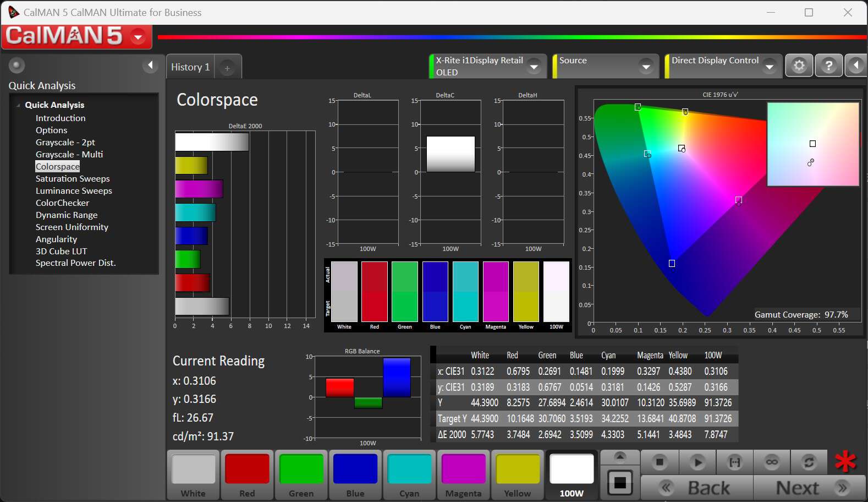868x502 pixels.
Task: Click the stop measurement icon
Action: pos(660,462)
